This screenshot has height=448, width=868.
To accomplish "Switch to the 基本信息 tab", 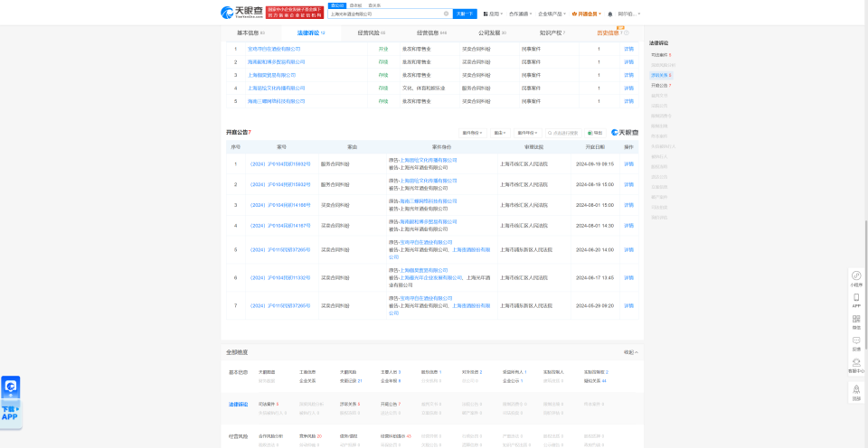I will [250, 33].
